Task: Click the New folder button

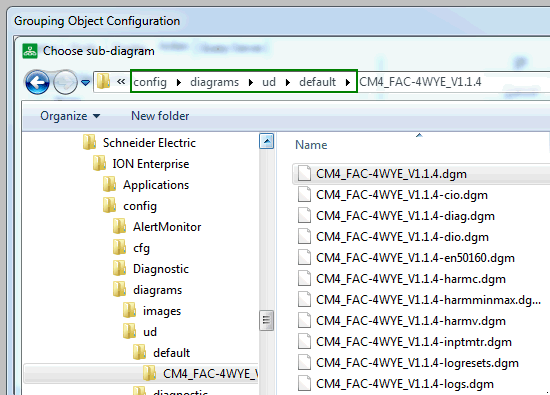Action: point(160,116)
